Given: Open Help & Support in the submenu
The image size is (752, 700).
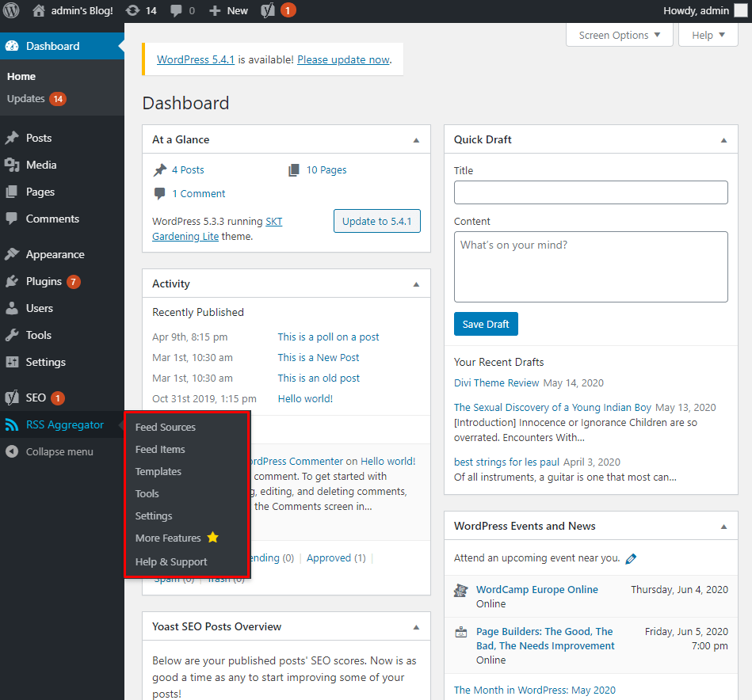Looking at the screenshot, I should tap(171, 561).
